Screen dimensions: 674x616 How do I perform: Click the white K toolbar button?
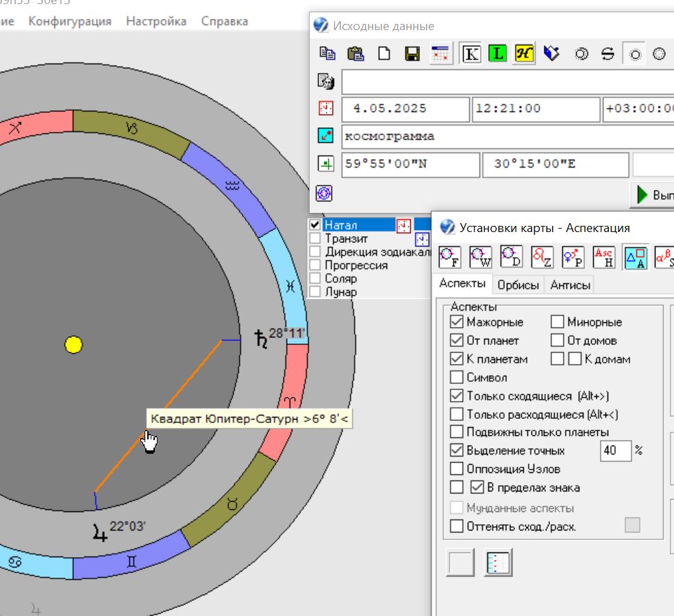tap(471, 53)
